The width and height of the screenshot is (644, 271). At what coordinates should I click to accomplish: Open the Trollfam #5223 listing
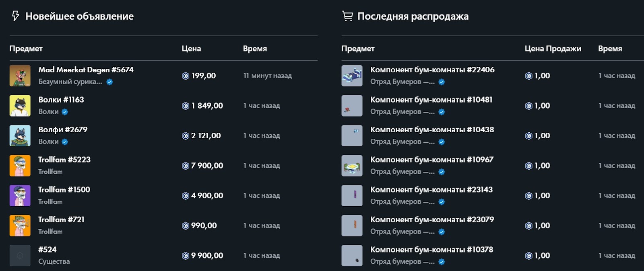[64, 160]
